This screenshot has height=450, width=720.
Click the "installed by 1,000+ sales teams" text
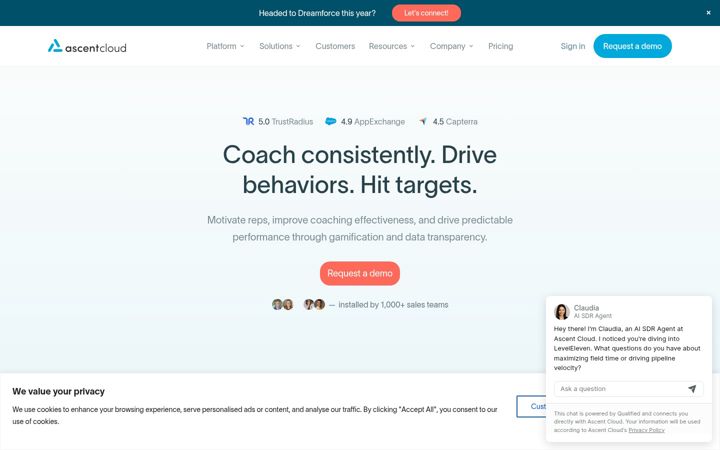tap(393, 305)
